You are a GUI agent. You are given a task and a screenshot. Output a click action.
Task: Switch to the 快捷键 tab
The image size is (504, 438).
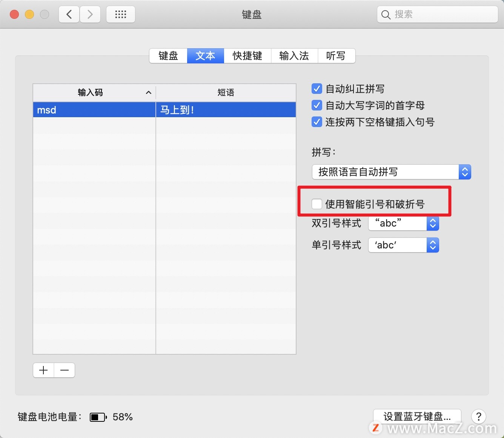pos(247,56)
